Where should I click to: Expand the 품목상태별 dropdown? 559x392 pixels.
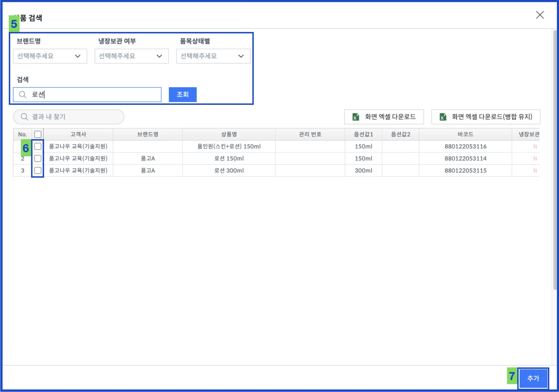point(213,56)
